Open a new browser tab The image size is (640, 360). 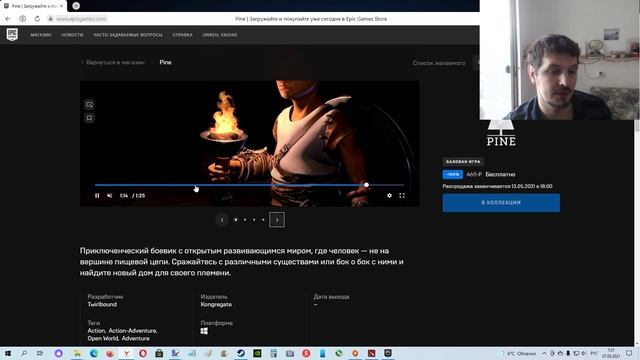click(x=76, y=6)
